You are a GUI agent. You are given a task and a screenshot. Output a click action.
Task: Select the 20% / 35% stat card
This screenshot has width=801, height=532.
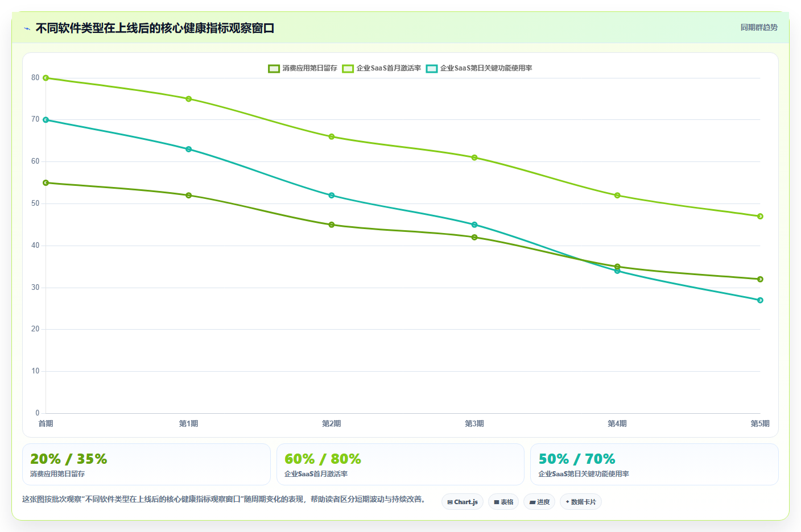pos(146,464)
